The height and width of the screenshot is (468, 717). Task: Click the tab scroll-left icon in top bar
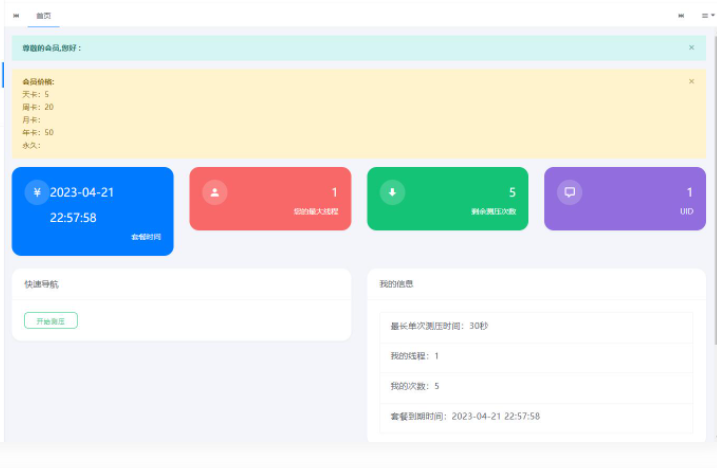pyautogui.click(x=16, y=16)
